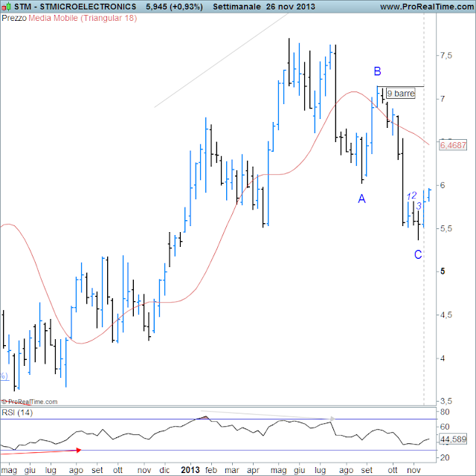Screen dimensions: 476x476
Task: Click the STM - STMICROELECTRONICS title text
Action: (x=75, y=7)
